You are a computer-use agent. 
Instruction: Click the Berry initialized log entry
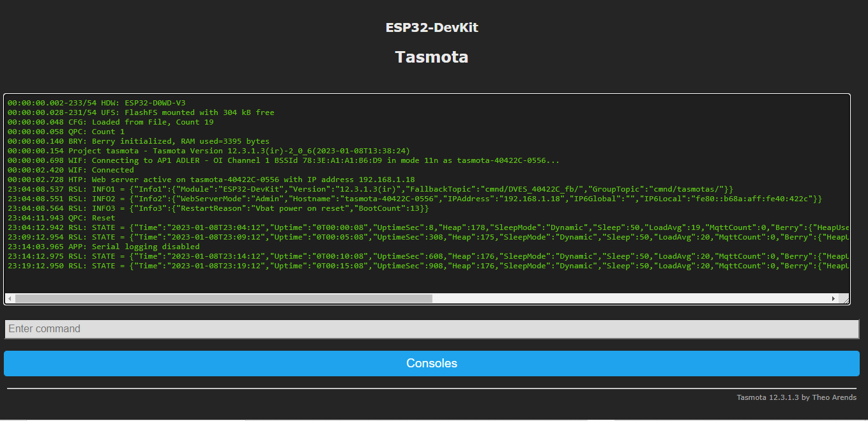point(138,141)
